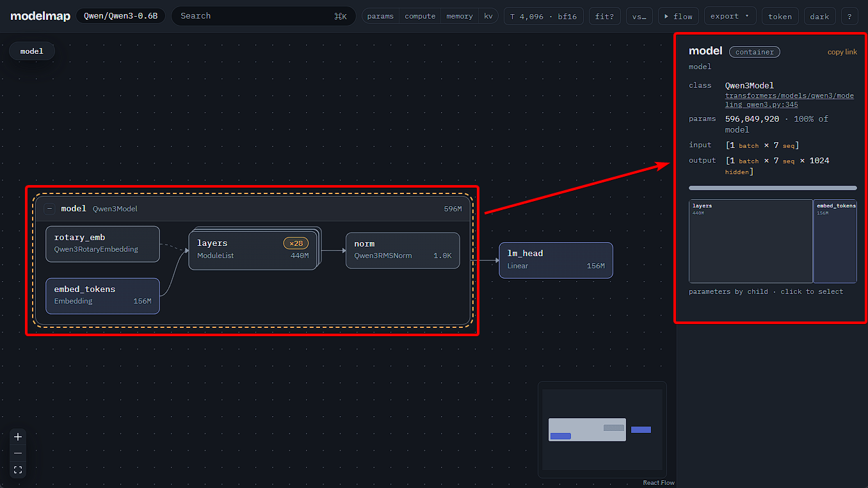Click the container badge in details panel
This screenshot has width=868, height=488.
pyautogui.click(x=754, y=52)
